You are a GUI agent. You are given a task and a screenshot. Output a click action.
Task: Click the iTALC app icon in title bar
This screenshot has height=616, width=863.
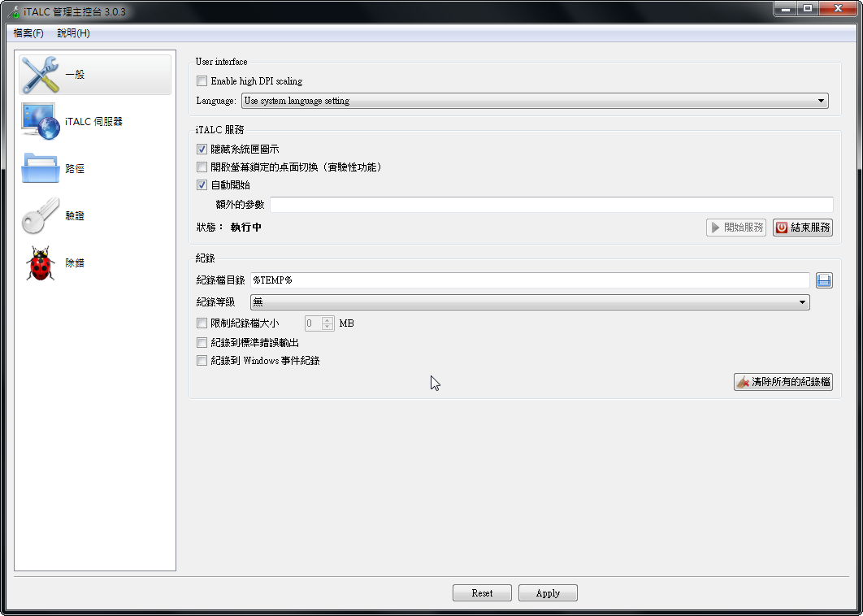click(14, 11)
